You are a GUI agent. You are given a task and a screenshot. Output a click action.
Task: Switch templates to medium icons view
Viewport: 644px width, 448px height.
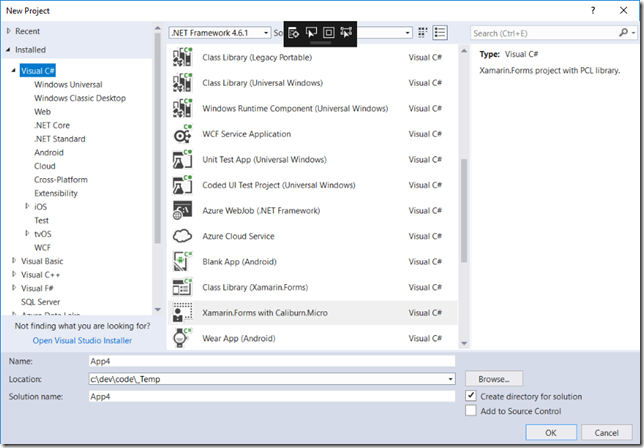click(x=423, y=33)
